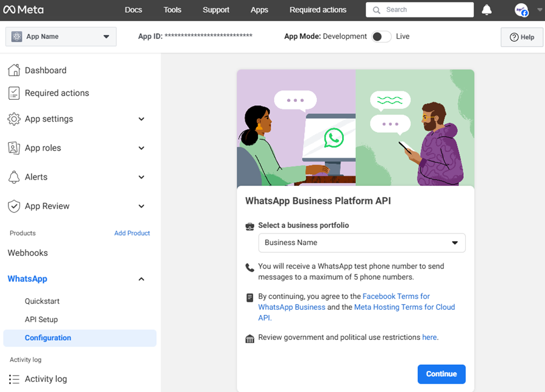Click the 'Select a business portfolio' label
This screenshot has height=392, width=545.
point(303,225)
